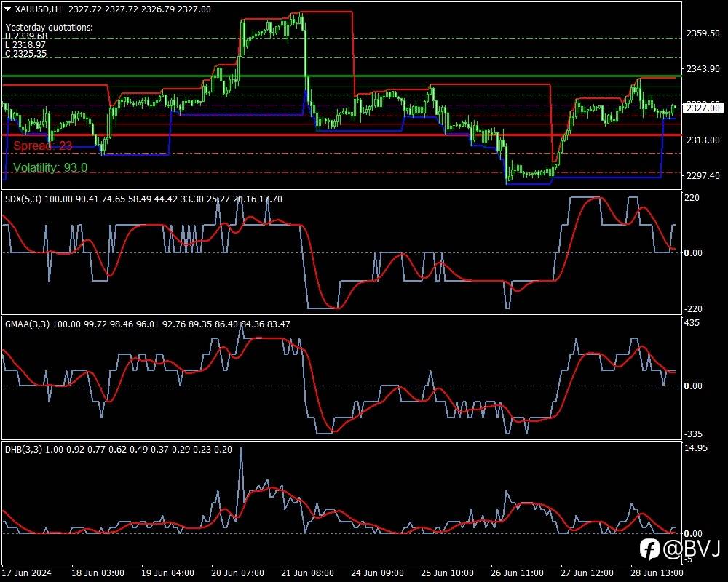Click the Facebook logo icon
728x582 pixels.
point(649,549)
